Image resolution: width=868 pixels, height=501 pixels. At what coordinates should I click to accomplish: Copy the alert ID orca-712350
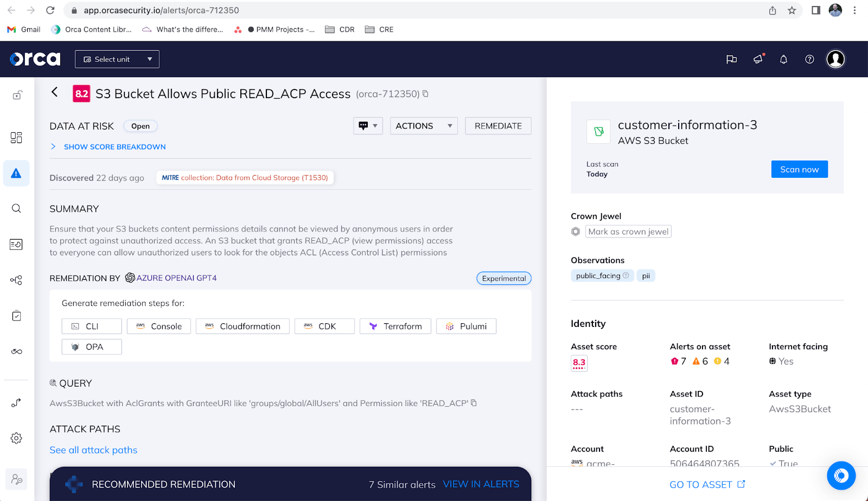pos(426,93)
